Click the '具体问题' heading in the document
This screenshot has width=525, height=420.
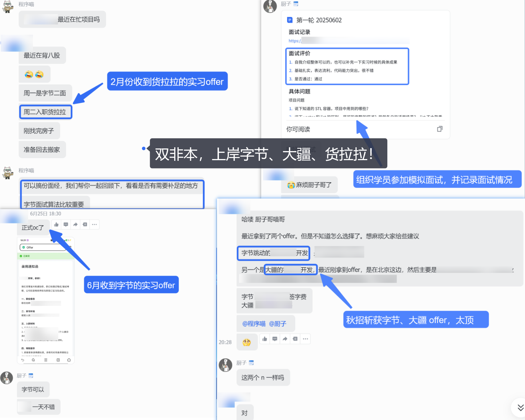tap(299, 91)
